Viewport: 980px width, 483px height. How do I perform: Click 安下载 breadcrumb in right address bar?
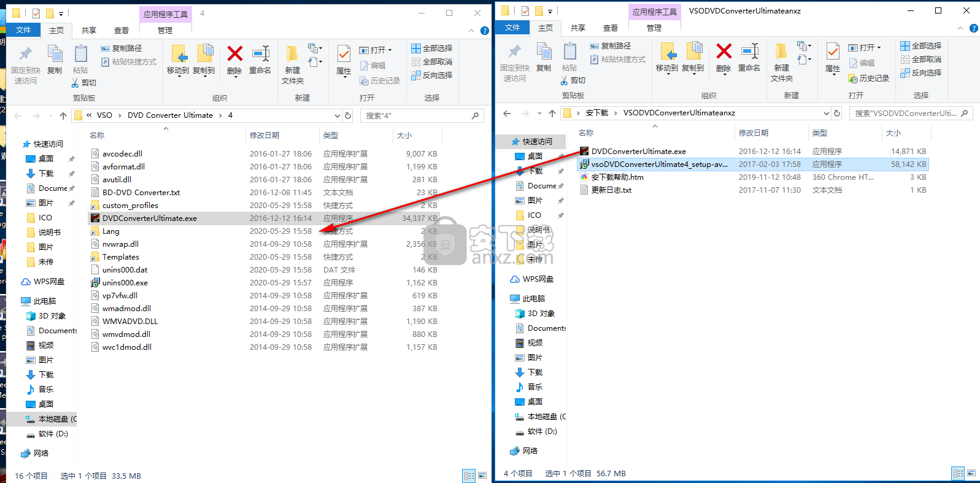(x=596, y=113)
